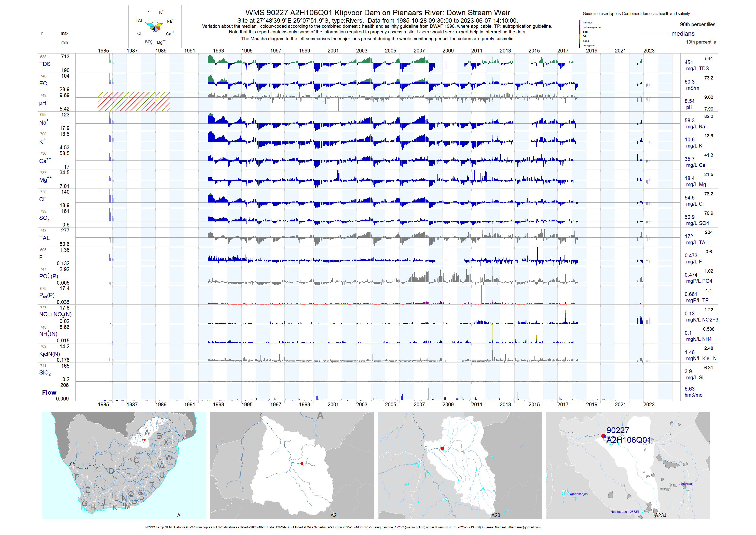The height and width of the screenshot is (535, 756).
Task: Select the TDS row label
Action: tap(45, 64)
